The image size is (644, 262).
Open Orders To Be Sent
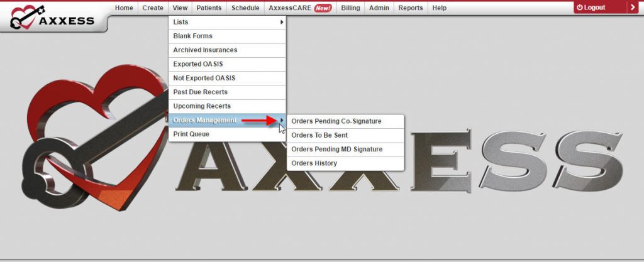pos(345,135)
